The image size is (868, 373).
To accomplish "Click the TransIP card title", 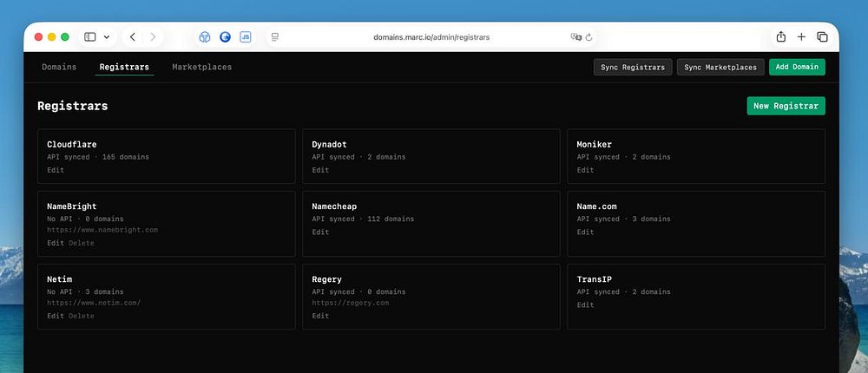I will coord(595,279).
